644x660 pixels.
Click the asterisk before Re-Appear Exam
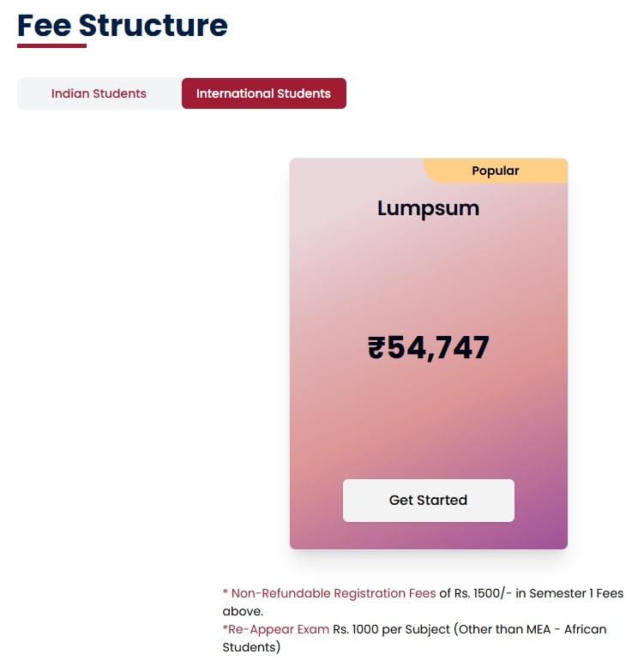225,628
